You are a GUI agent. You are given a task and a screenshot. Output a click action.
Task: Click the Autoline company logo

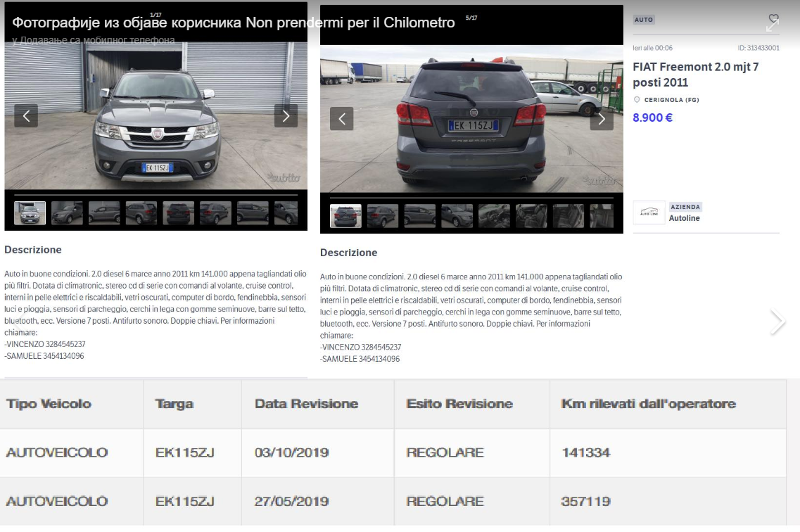[649, 213]
